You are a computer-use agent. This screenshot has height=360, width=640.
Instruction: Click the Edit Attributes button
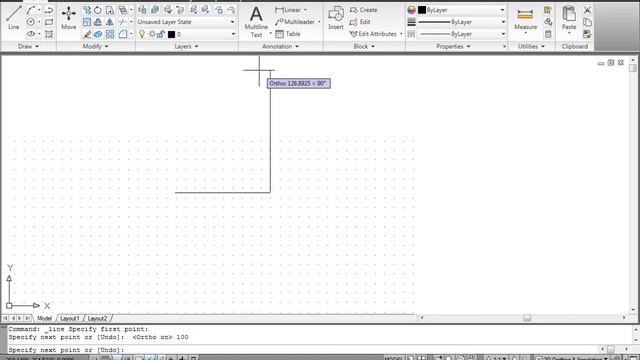[373, 34]
